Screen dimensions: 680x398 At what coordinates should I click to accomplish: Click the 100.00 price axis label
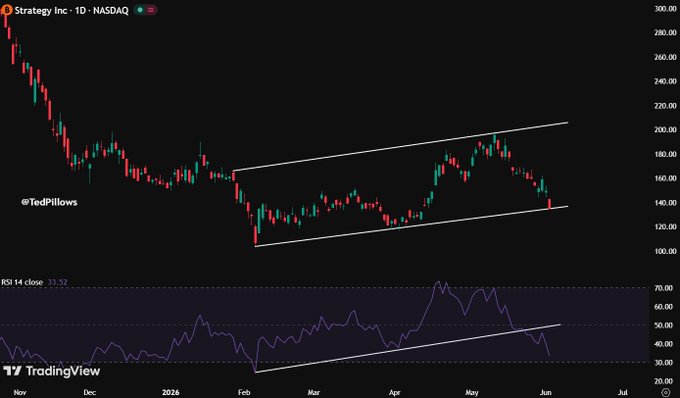click(x=665, y=251)
